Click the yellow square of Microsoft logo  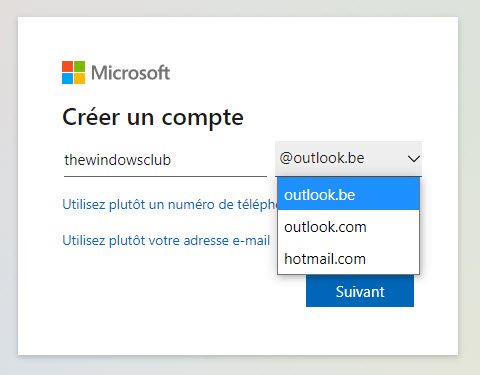click(79, 79)
